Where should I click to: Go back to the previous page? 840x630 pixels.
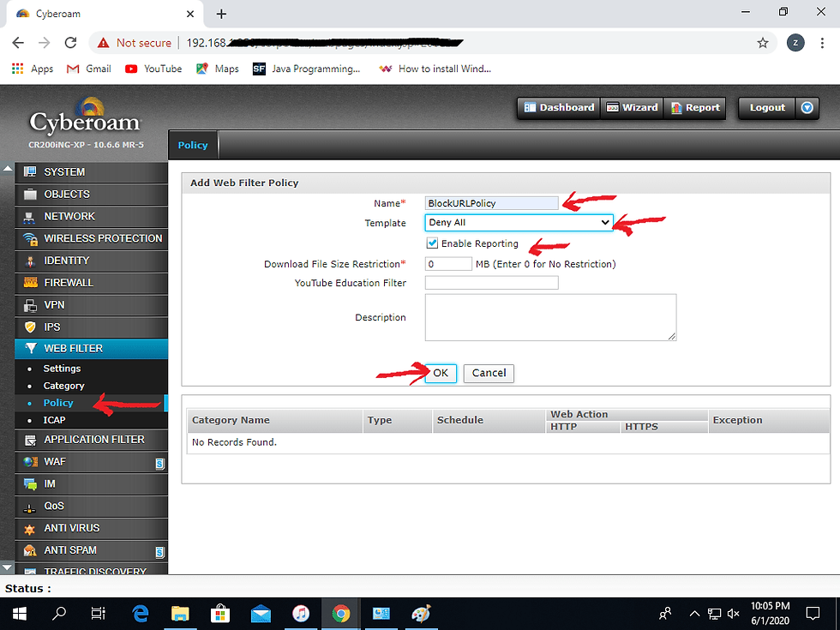click(18, 43)
